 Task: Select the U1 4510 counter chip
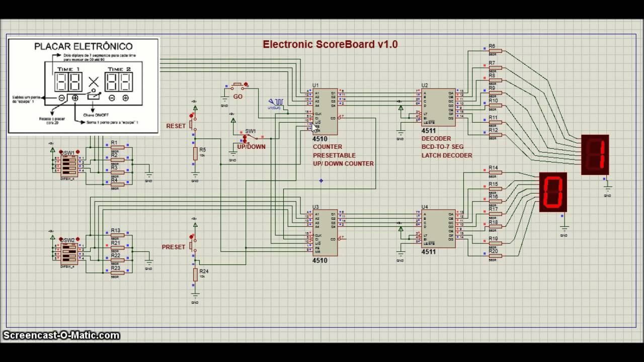pyautogui.click(x=325, y=112)
